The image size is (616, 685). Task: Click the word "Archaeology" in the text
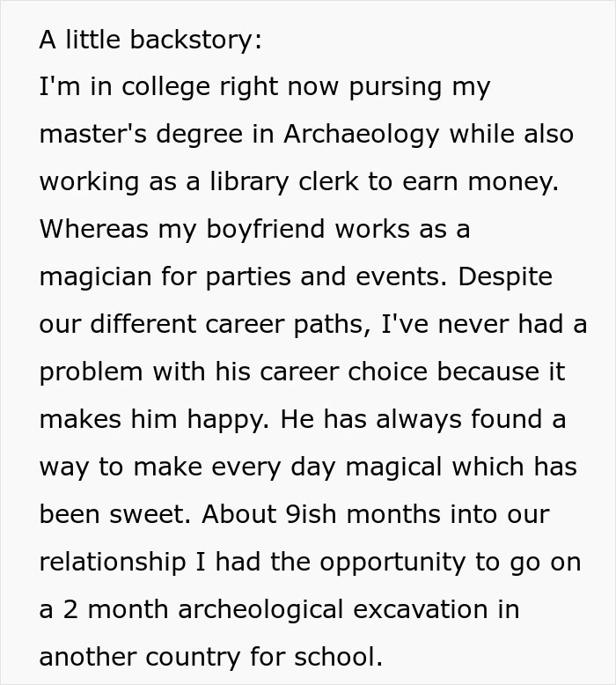pos(361,135)
